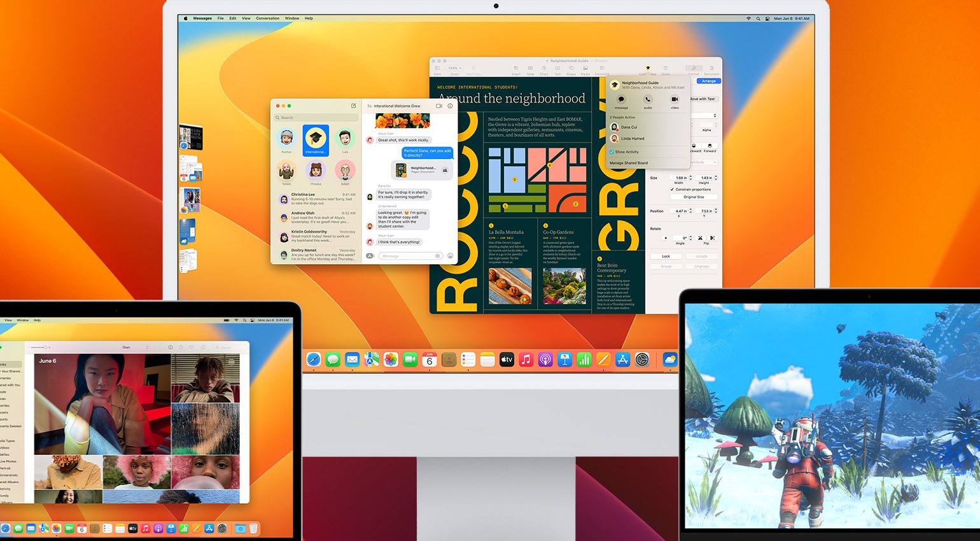Open App Store in the iMac dock
Viewport: 980px width, 541px height.
point(622,360)
